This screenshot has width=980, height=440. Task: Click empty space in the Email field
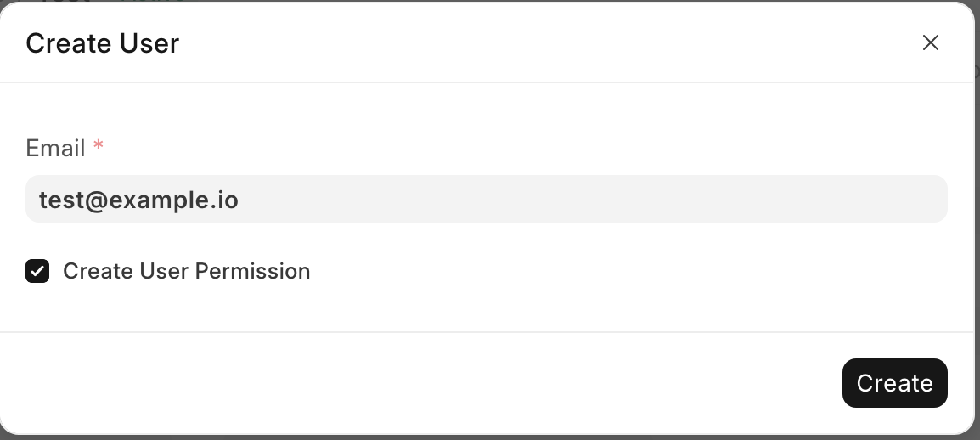[x=594, y=200]
